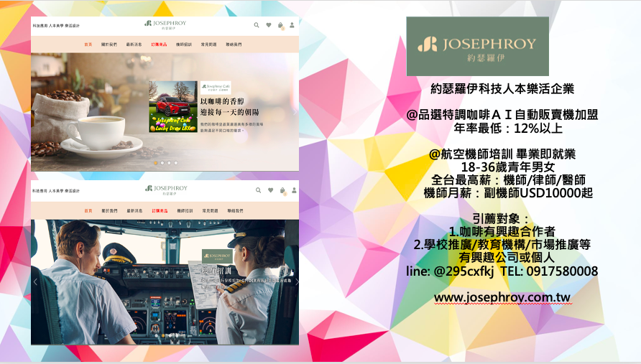The image size is (641, 364).
Task: Advance the pilot cockpit banner with the right arrow
Action: click(297, 281)
